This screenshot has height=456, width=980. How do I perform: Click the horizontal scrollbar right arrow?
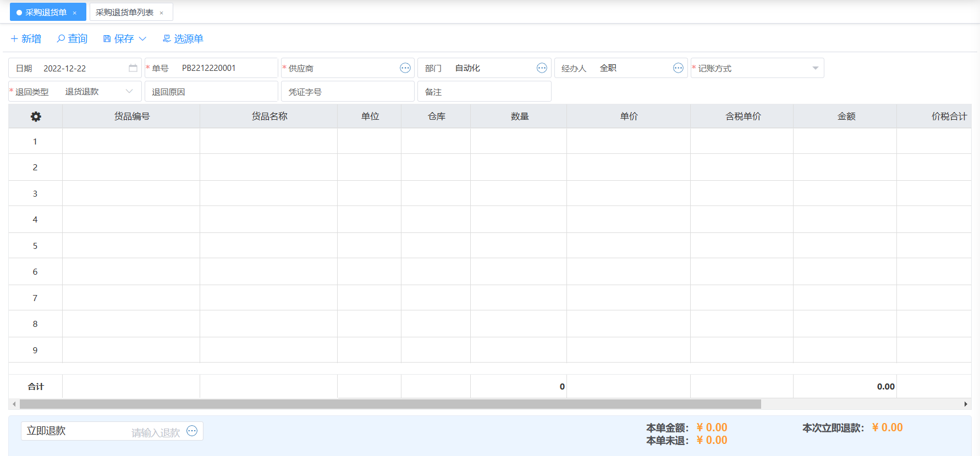pos(966,404)
